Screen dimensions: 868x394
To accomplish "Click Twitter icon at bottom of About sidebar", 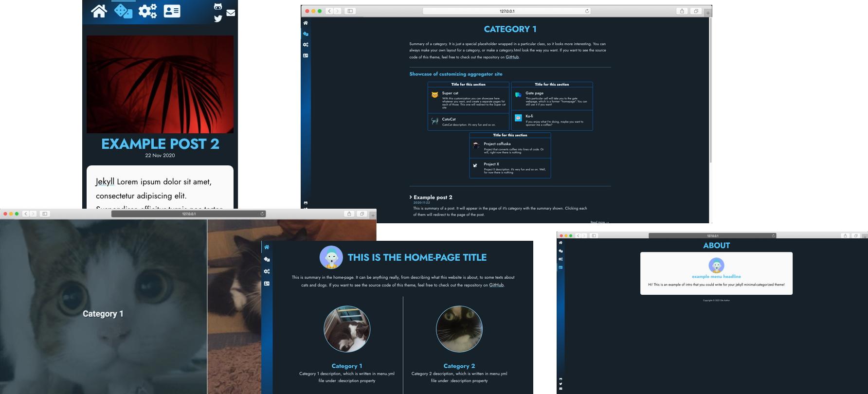I will tap(561, 384).
